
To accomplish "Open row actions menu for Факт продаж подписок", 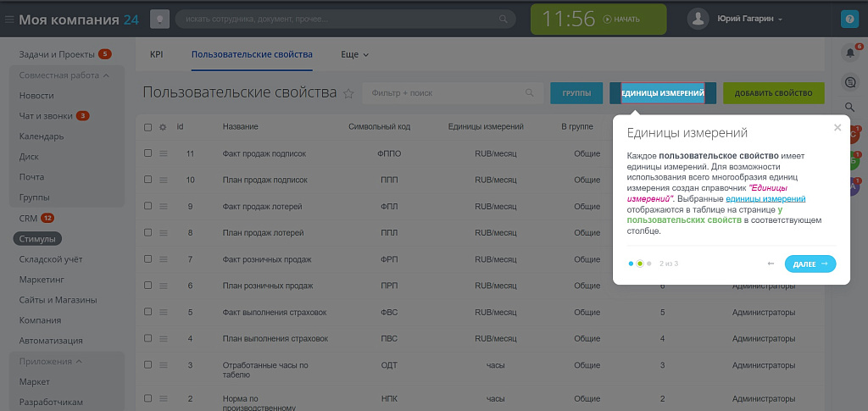I will click(x=163, y=153).
